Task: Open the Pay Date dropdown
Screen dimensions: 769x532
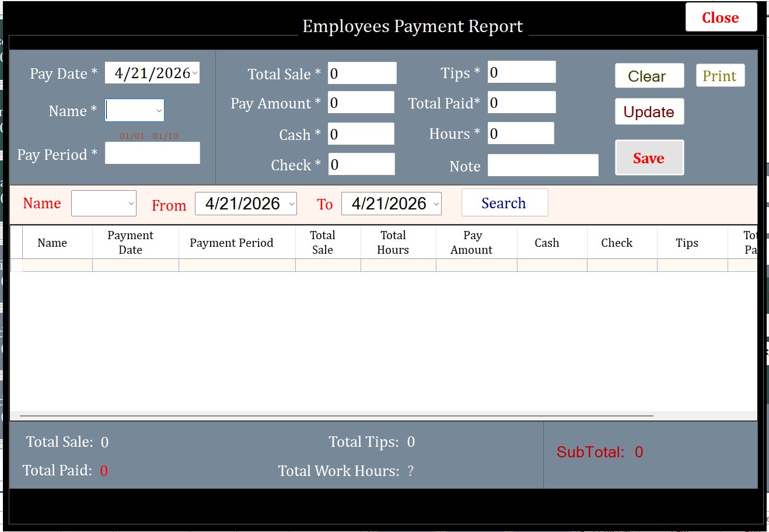Action: 194,73
